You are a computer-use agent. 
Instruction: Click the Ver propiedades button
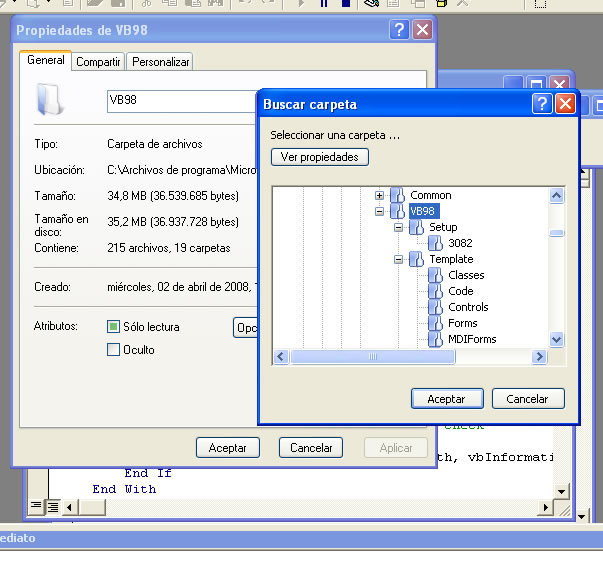tap(320, 157)
